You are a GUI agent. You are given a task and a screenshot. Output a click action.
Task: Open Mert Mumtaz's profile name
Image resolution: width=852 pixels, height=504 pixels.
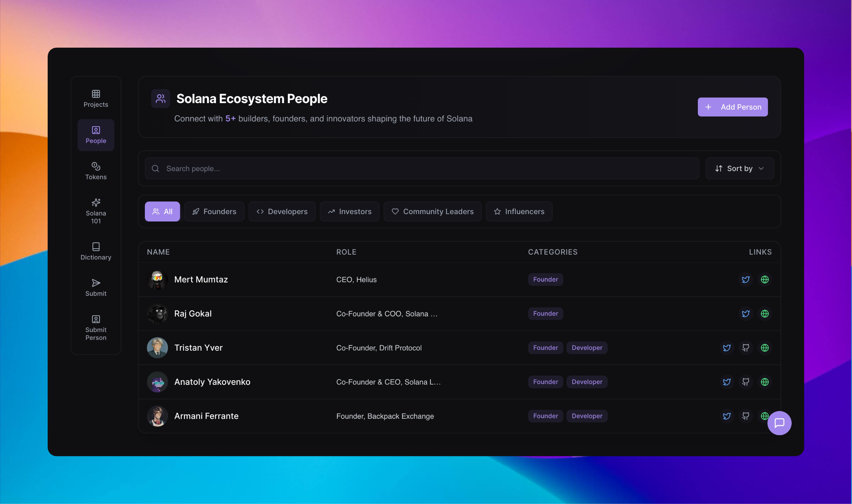click(201, 280)
